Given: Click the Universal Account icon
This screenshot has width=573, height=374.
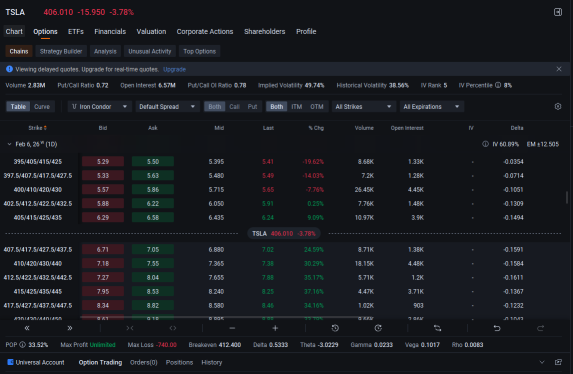Looking at the screenshot, I should (x=10, y=362).
